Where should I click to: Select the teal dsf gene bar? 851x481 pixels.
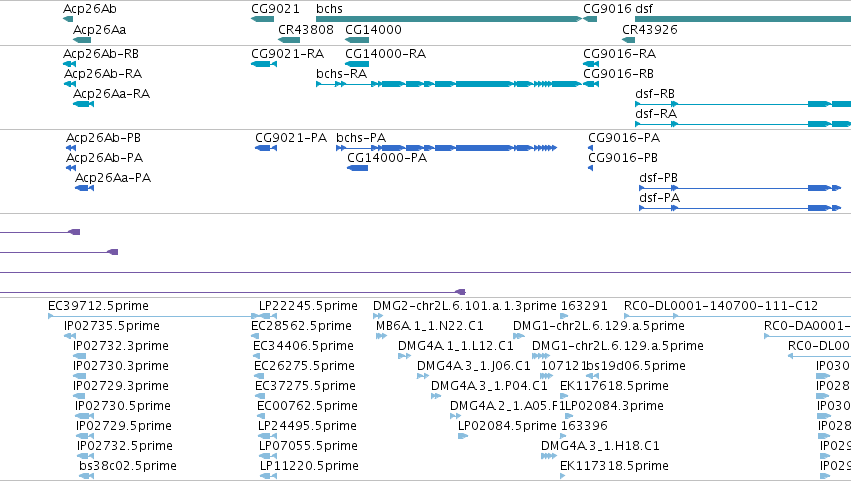tap(743, 19)
